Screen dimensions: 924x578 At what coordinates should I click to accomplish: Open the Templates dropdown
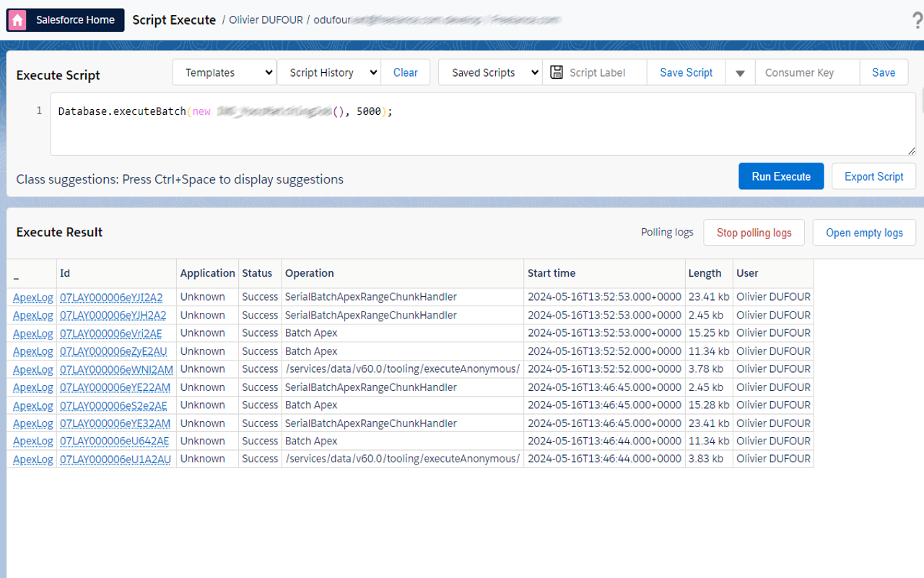click(x=224, y=72)
